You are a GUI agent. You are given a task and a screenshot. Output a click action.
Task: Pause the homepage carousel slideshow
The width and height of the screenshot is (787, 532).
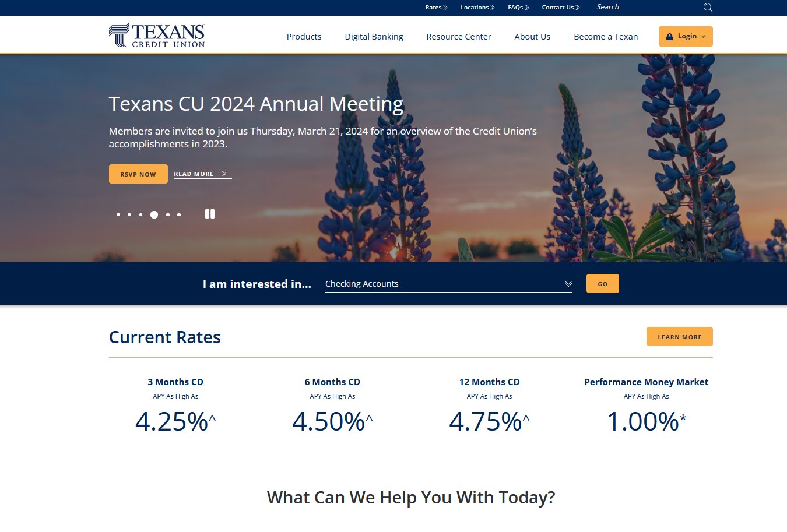(x=209, y=214)
